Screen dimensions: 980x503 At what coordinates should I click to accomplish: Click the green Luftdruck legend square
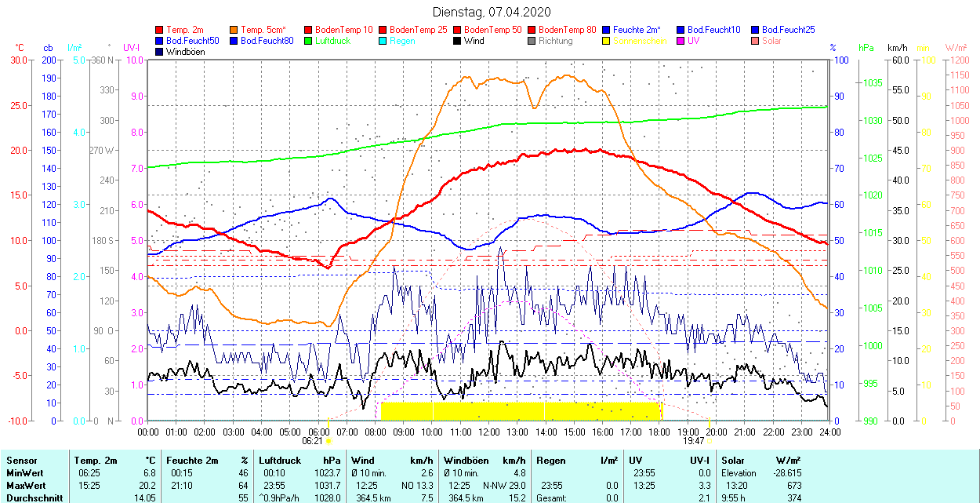point(309,41)
